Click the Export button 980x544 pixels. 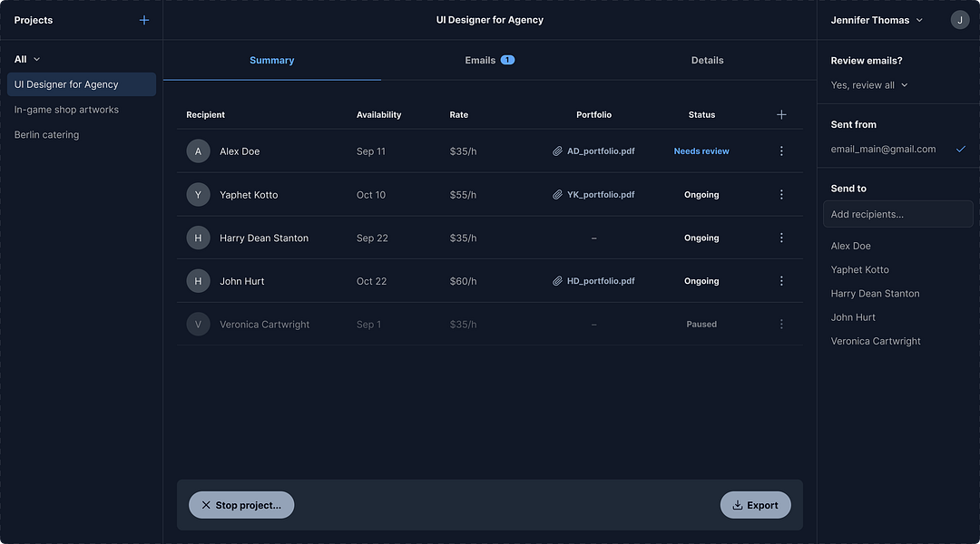point(755,505)
